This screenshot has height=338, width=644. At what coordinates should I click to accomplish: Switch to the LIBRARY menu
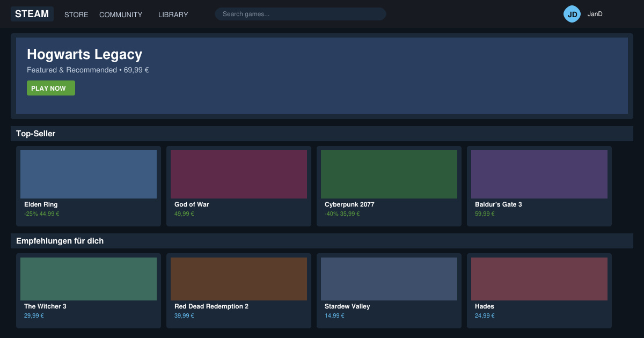click(173, 14)
